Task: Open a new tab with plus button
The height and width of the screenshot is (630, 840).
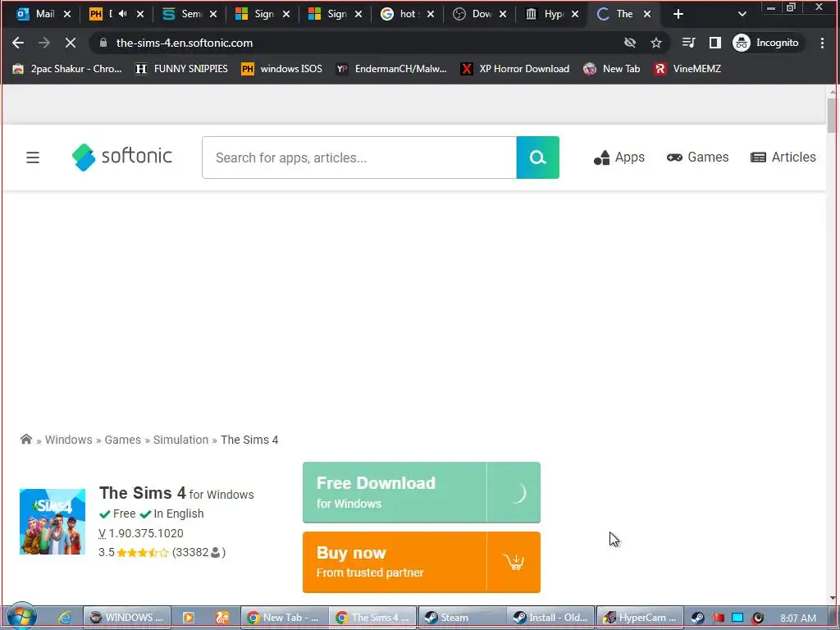Action: (678, 15)
